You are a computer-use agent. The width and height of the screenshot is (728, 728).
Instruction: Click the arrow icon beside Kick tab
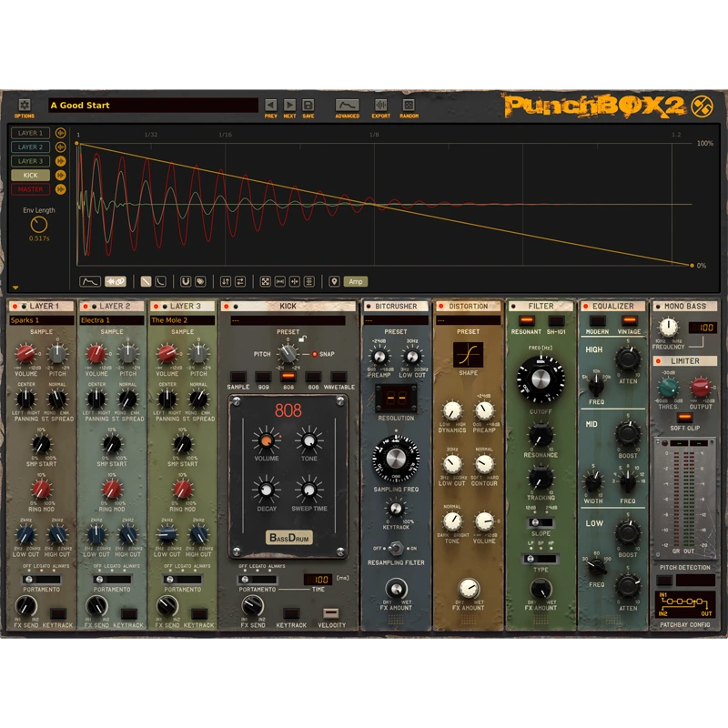(60, 175)
